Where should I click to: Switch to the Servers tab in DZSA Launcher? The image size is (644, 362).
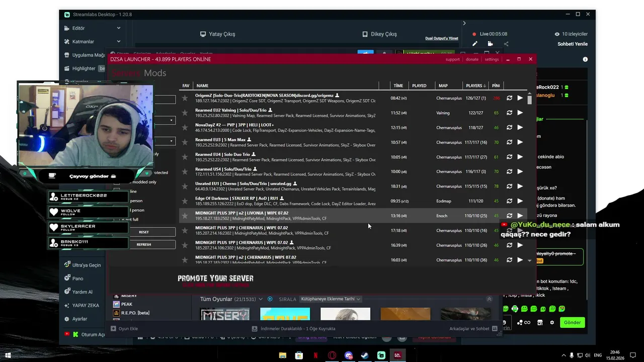click(x=126, y=73)
